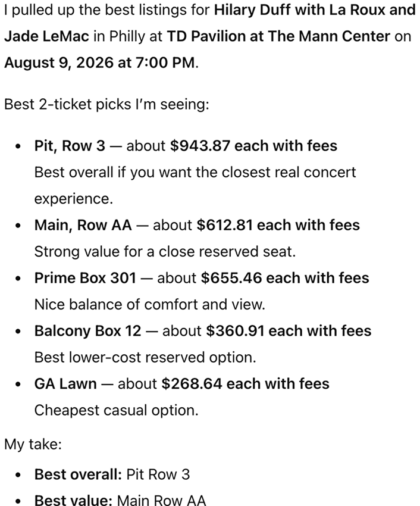Image resolution: width=420 pixels, height=506 pixels.
Task: Click the "Cheapest casual option" description
Action: point(116,410)
